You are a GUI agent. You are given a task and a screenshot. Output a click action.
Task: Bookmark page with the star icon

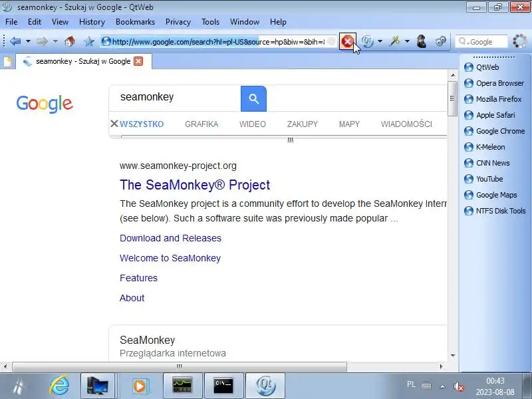89,41
